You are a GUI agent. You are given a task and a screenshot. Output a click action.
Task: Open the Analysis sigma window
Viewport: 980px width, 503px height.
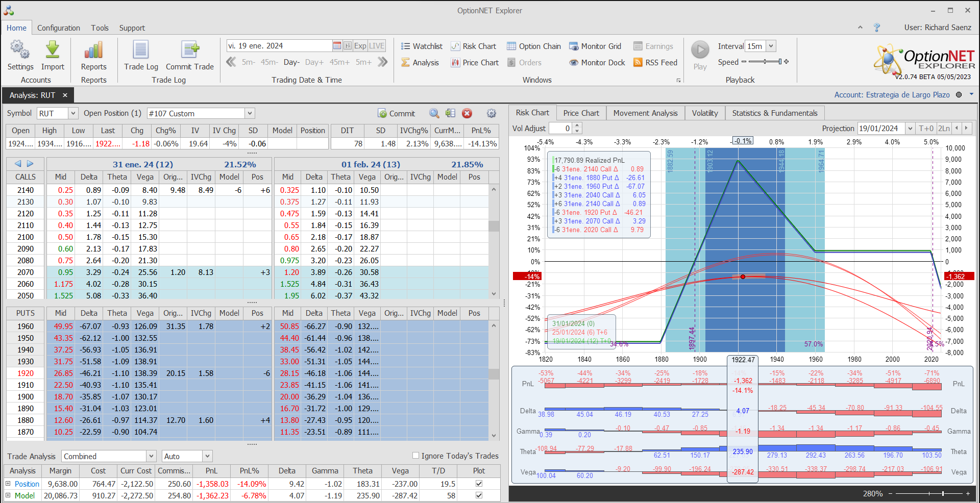click(420, 63)
